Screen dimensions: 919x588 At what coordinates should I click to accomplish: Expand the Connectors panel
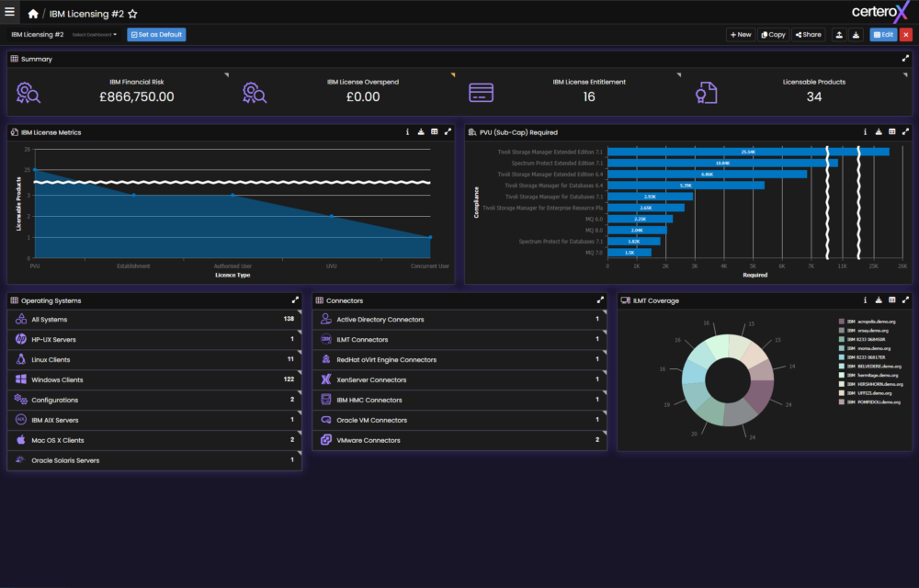tap(598, 300)
